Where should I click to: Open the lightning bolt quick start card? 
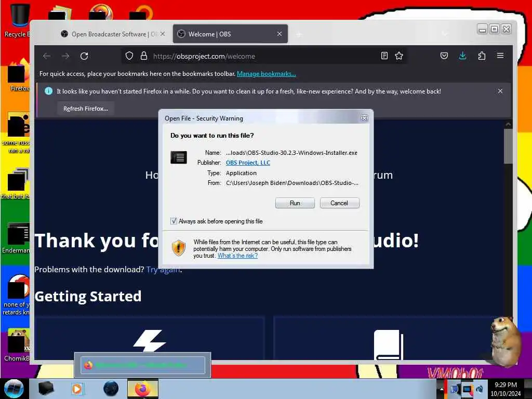click(x=150, y=338)
